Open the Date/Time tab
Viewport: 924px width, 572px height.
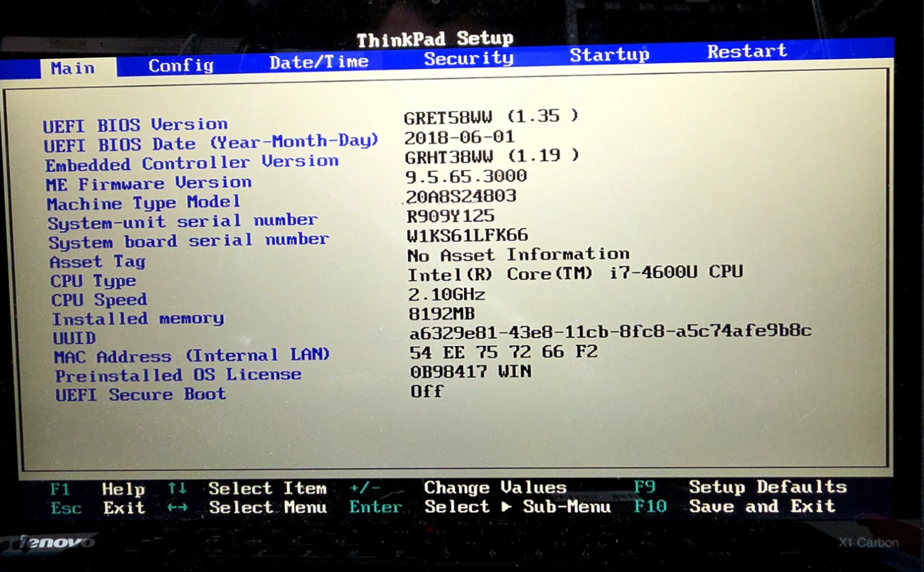coord(319,62)
